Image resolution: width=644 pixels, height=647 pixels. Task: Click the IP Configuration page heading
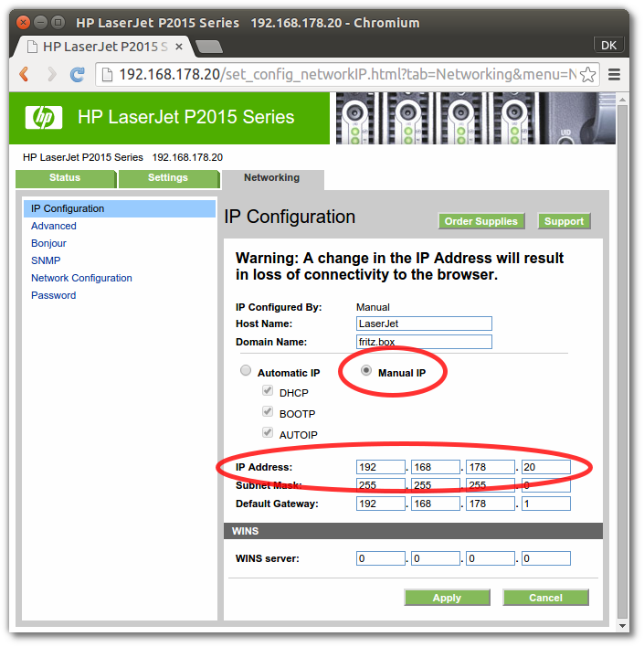tap(290, 217)
